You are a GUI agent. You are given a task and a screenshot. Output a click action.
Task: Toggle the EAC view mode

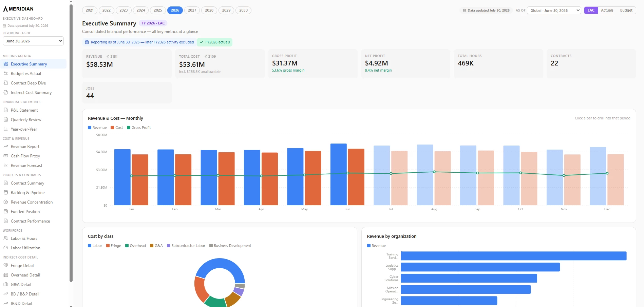pos(591,10)
